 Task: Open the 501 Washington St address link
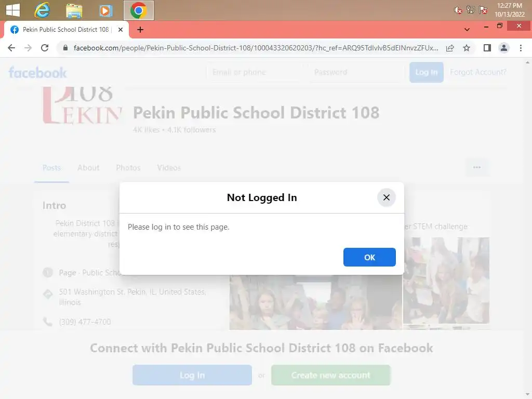(132, 297)
